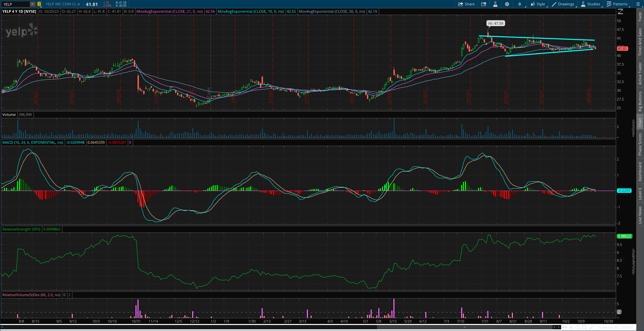Click the 396,990 volume value
The height and width of the screenshot is (331, 644).
click(25, 115)
